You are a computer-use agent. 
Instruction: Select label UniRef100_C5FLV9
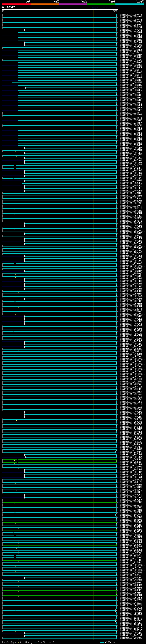pos(131,336)
